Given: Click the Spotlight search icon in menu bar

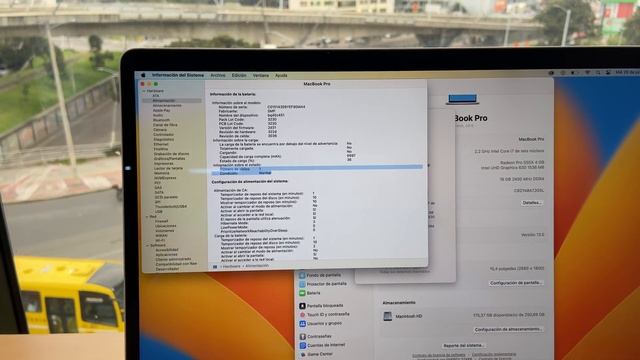Looking at the screenshot, I should (x=598, y=72).
